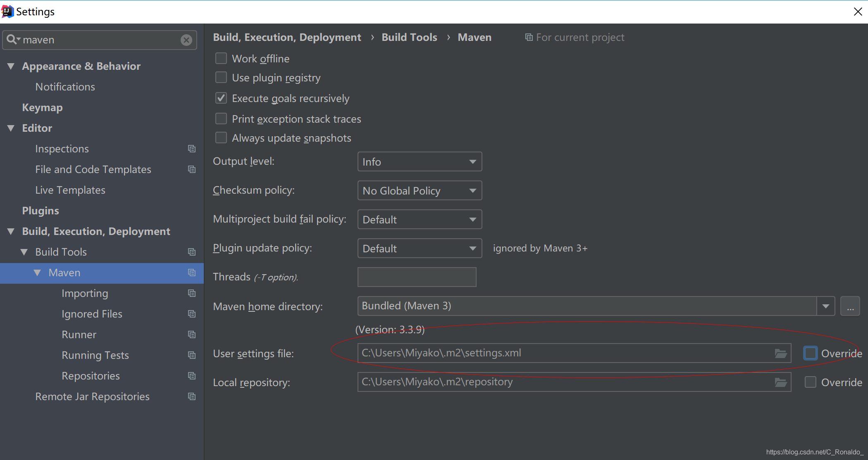Click Build Tools breadcrumb
The height and width of the screenshot is (460, 868).
click(x=409, y=38)
